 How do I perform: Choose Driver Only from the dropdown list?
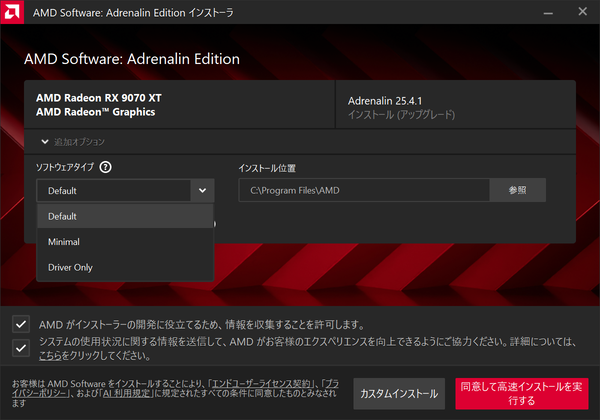(x=125, y=267)
